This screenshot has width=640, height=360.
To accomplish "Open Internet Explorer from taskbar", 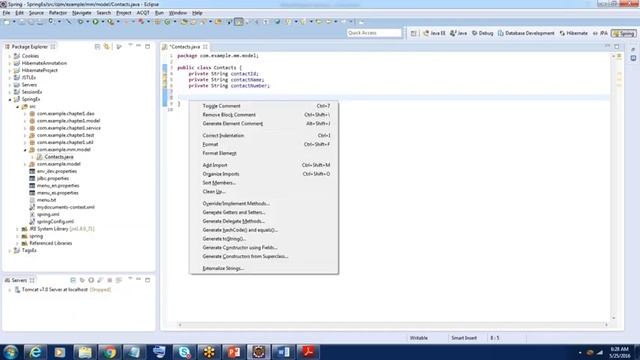I will (36, 352).
